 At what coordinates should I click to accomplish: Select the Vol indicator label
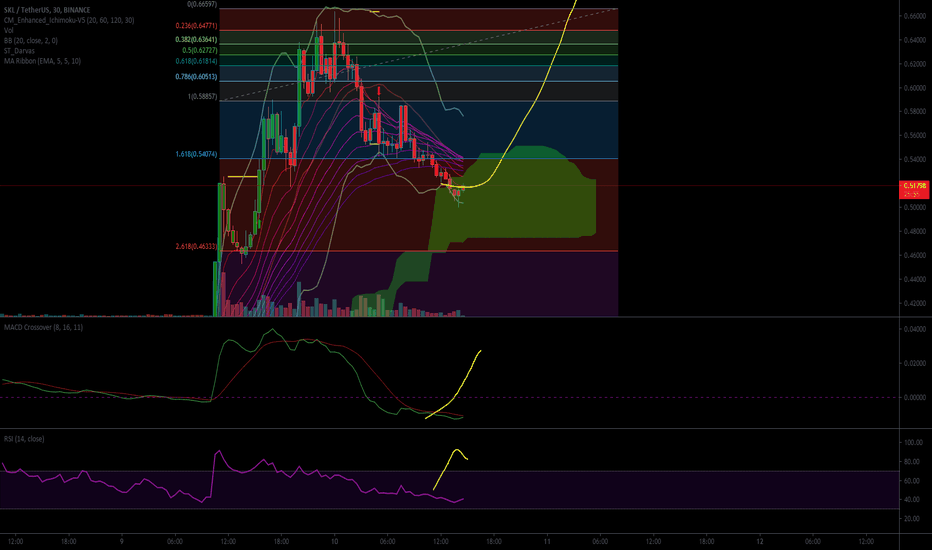(x=8, y=30)
